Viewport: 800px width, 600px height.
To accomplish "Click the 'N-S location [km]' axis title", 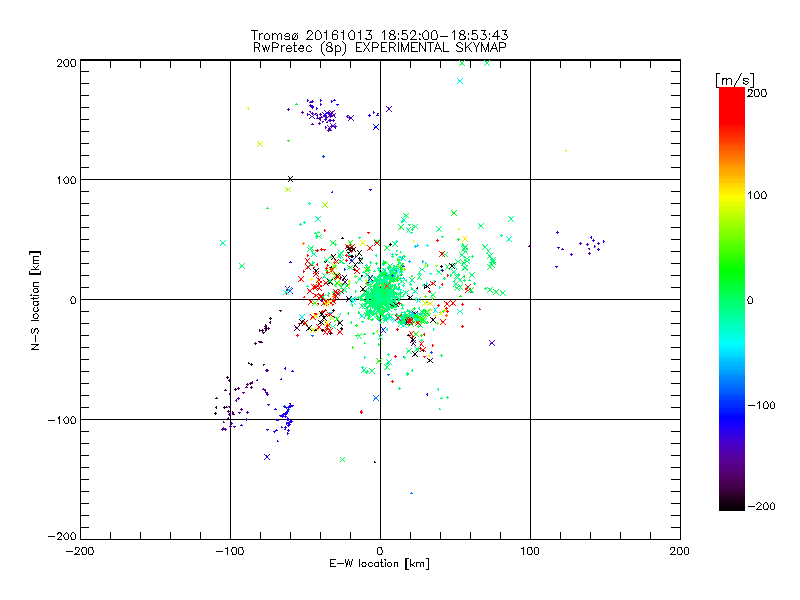I will 35,301.
